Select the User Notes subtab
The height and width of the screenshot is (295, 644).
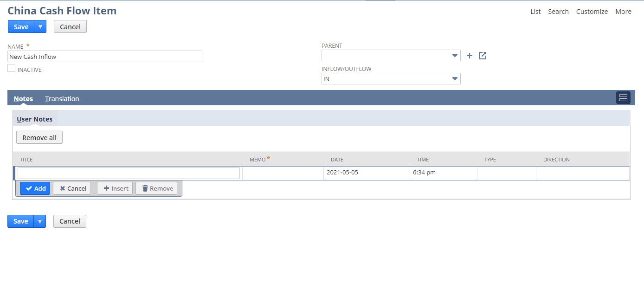click(35, 119)
